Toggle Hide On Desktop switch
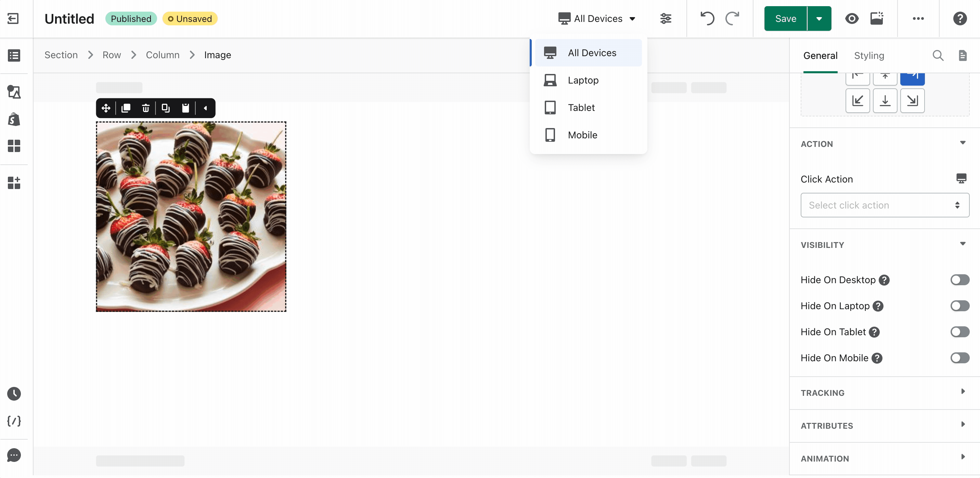Screen dimensions: 980x478 (x=959, y=280)
